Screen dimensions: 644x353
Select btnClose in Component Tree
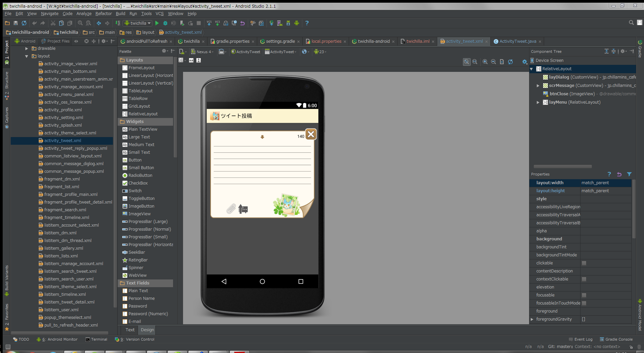point(589,94)
